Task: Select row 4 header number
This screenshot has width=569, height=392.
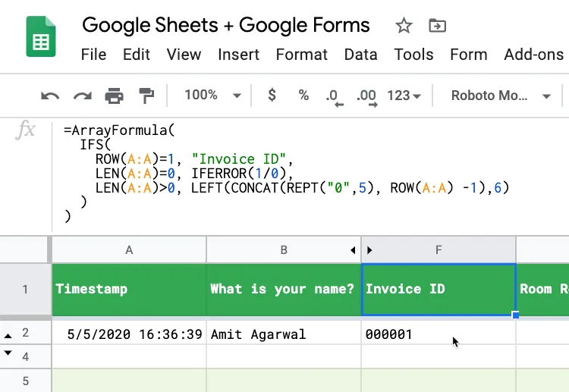Action: 25,356
